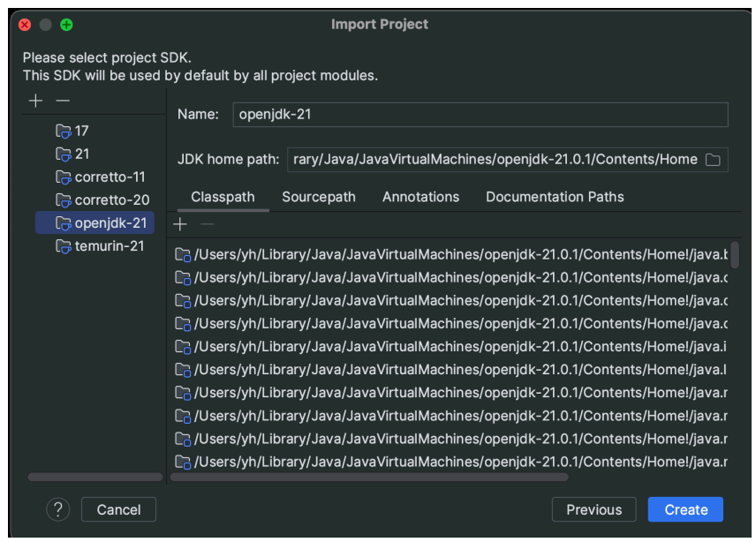Browse for JDK home path folder
This screenshot has height=542, width=756.
[713, 160]
